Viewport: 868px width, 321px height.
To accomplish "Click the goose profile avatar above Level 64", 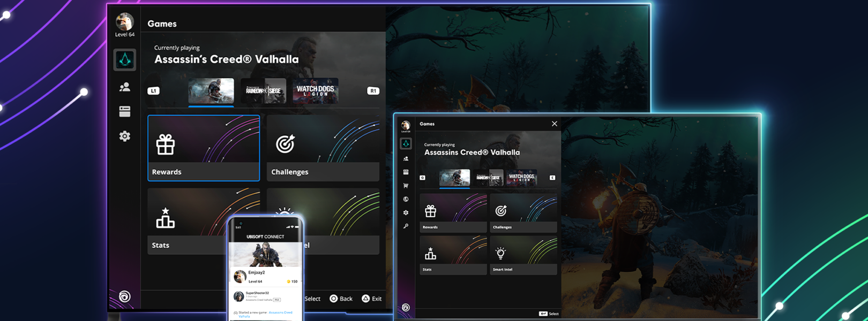I will click(125, 22).
